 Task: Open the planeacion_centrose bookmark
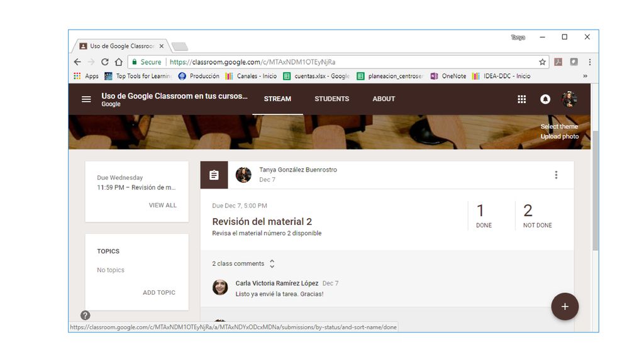tap(390, 76)
